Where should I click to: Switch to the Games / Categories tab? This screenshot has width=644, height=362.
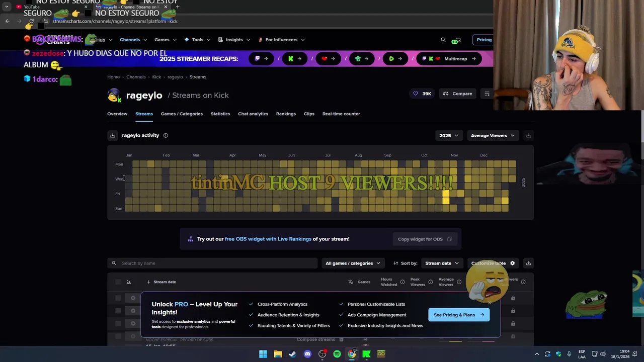point(182,114)
